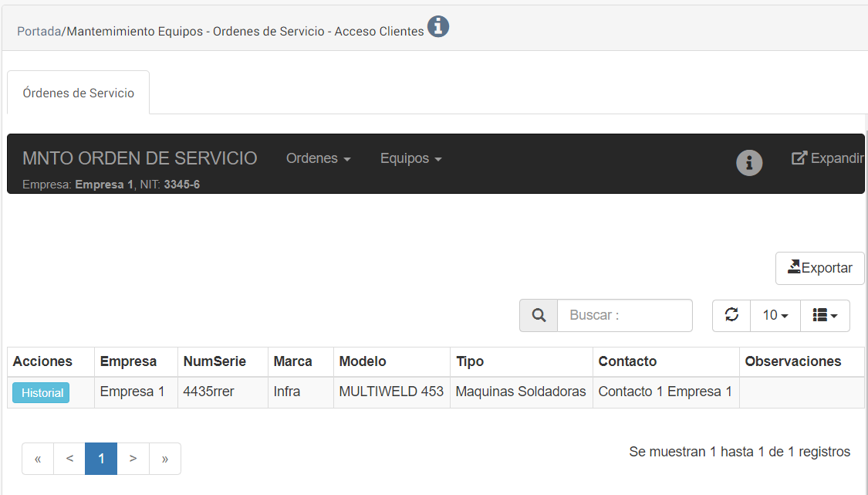The image size is (868, 495).
Task: Click the MNTO ORDEN DE SERVICIO brand title
Action: tap(140, 158)
